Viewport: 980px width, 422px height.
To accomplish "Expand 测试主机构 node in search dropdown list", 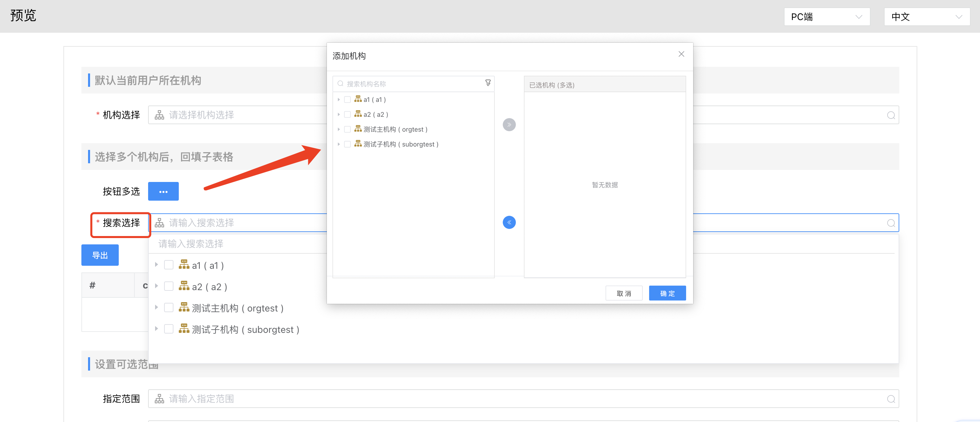I will [156, 307].
